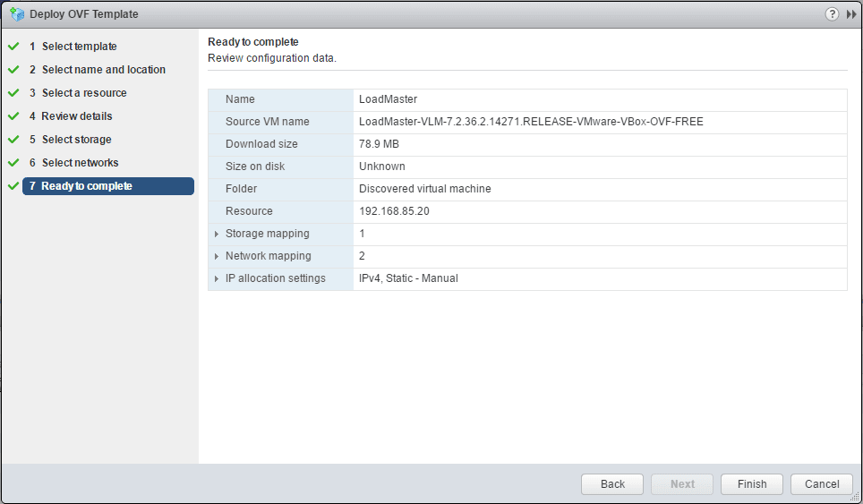This screenshot has height=504, width=863.
Task: Click the Resource value 192.168.85.20
Action: [x=394, y=211]
